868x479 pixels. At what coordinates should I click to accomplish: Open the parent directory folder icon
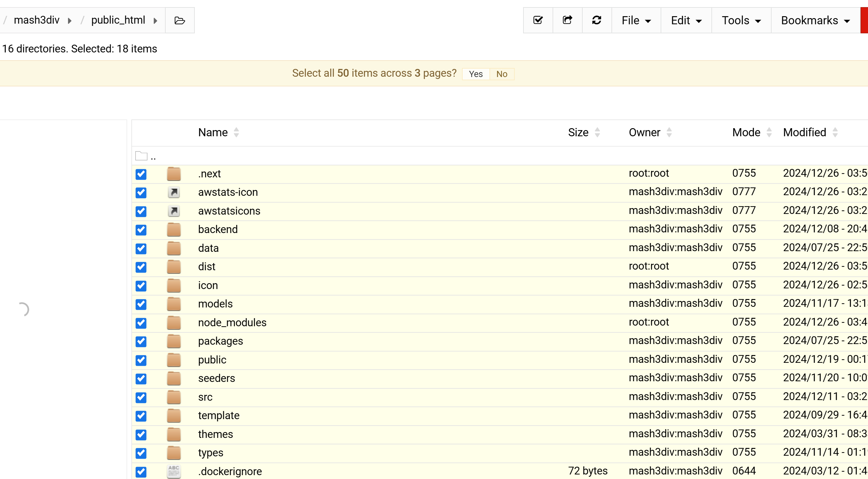[x=141, y=156]
